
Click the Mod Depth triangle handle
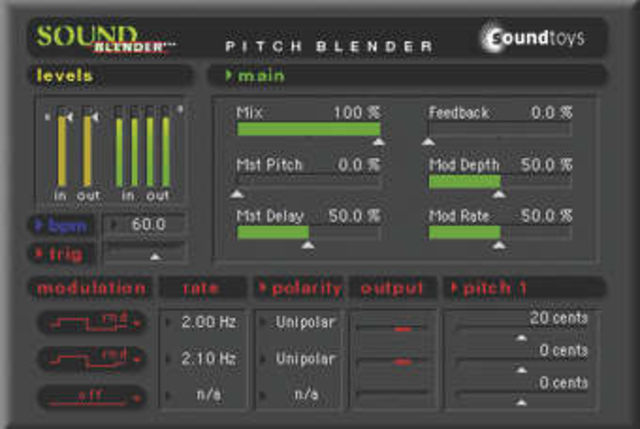[x=499, y=194]
